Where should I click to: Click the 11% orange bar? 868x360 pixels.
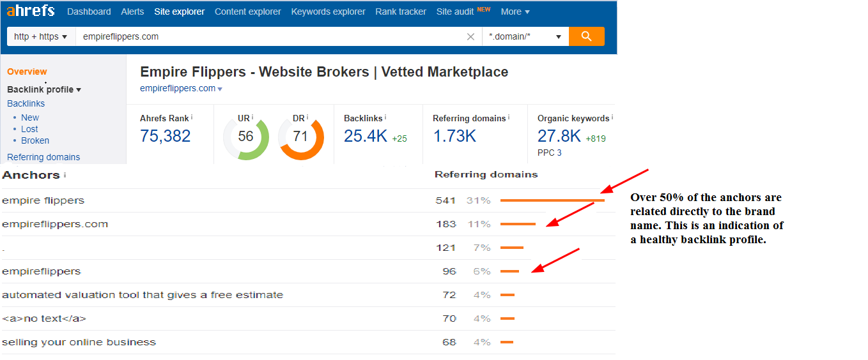pyautogui.click(x=518, y=224)
